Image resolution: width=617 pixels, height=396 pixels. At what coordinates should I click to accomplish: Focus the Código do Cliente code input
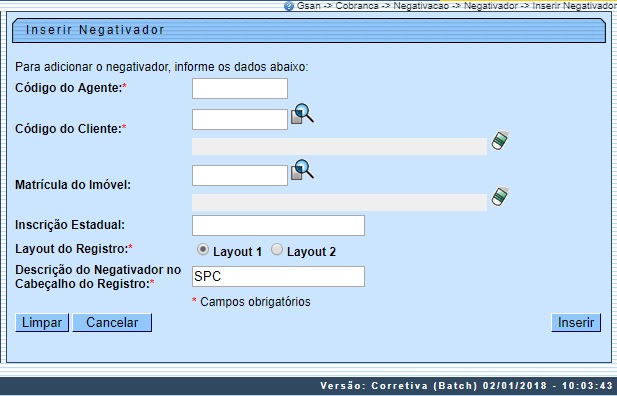240,120
